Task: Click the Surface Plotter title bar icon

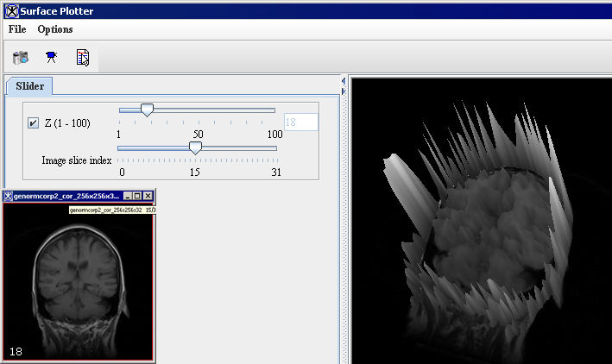Action: [9, 10]
